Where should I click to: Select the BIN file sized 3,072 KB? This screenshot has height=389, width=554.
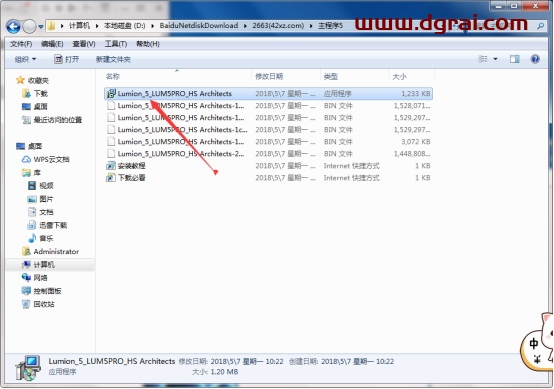[x=269, y=142]
